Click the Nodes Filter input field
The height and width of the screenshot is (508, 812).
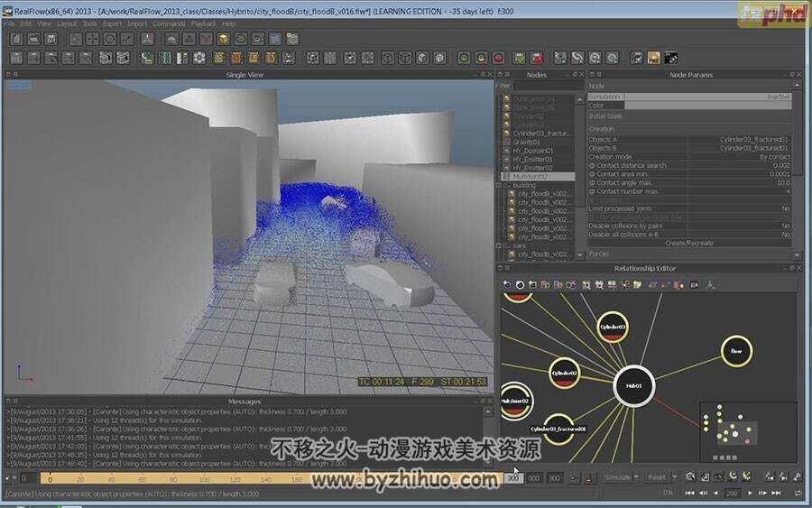[549, 86]
